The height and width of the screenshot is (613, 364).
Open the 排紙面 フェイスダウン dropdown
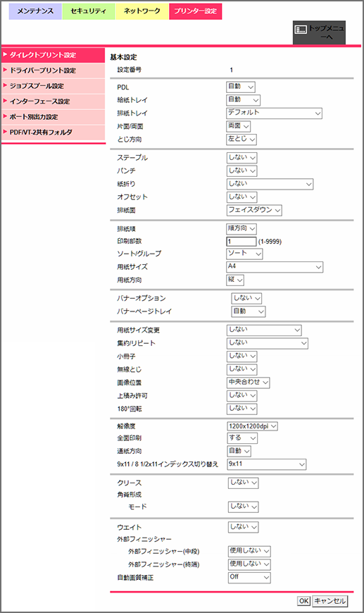(254, 211)
